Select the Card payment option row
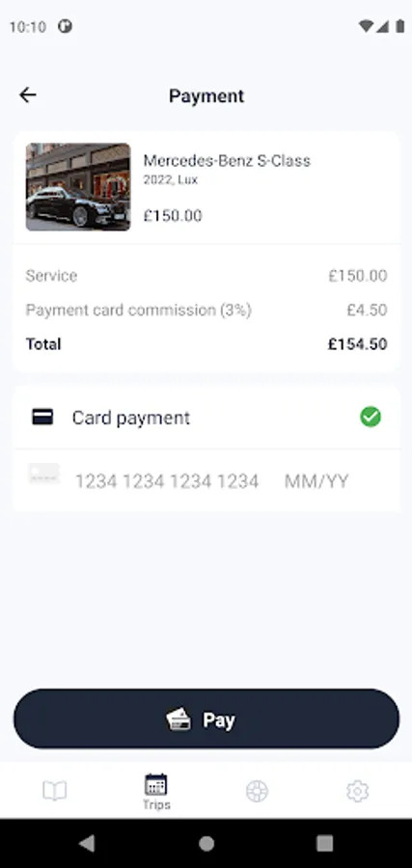The image size is (412, 868). (206, 418)
